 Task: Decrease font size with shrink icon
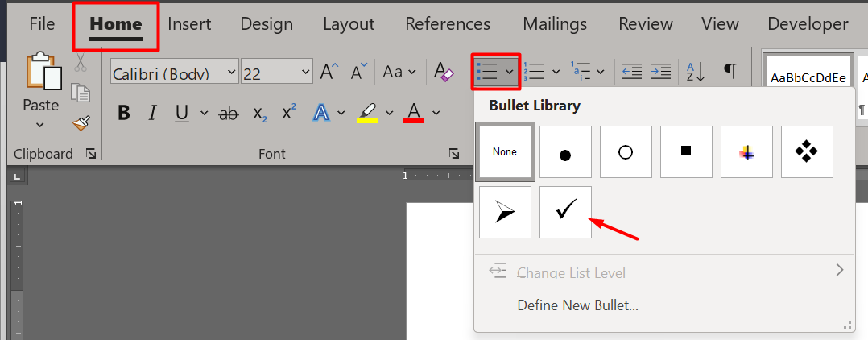359,71
